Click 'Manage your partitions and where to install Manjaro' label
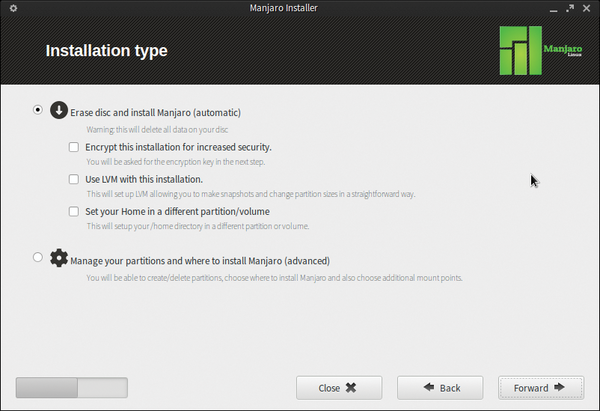 tap(200, 261)
